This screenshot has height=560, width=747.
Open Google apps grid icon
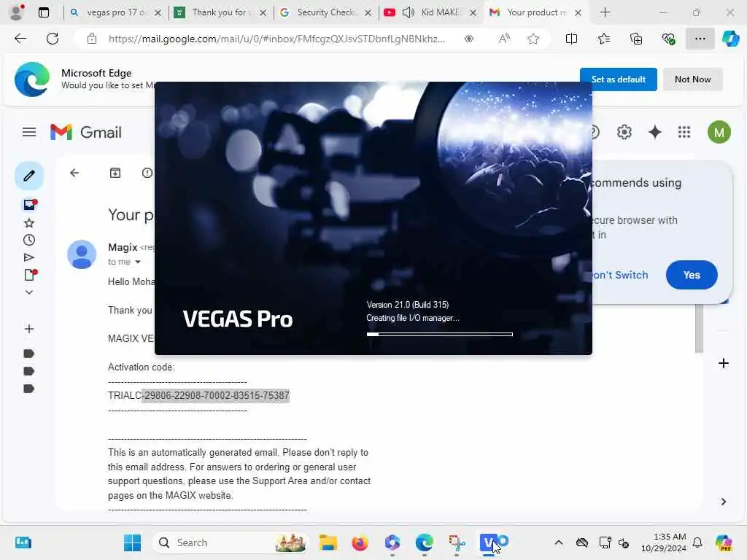tap(684, 132)
